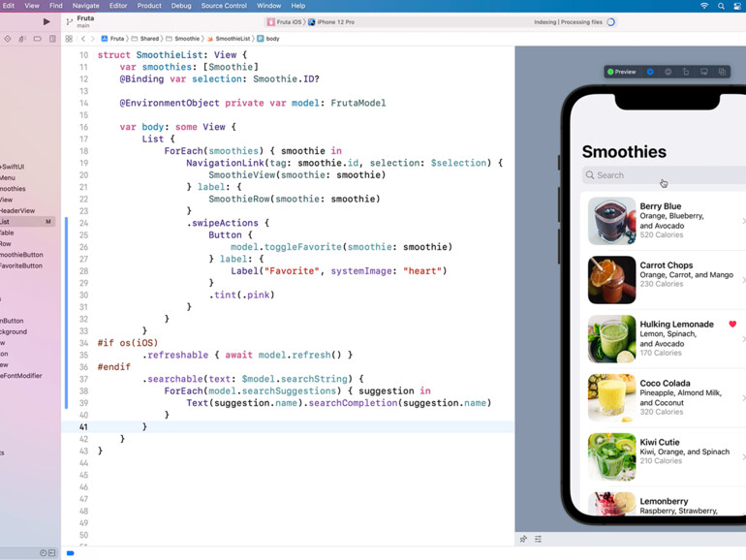Open the breakpoint navigator tag icon
Screen dimensions: 746x560
click(x=37, y=39)
